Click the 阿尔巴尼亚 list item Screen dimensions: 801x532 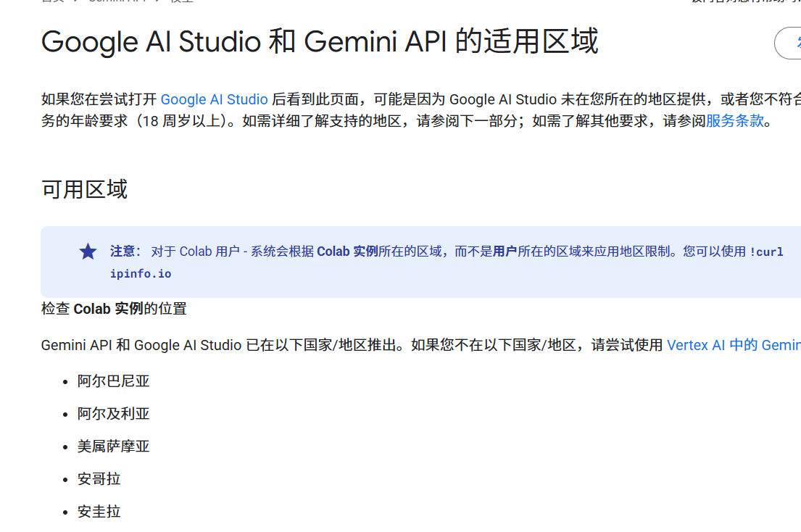[x=113, y=381]
